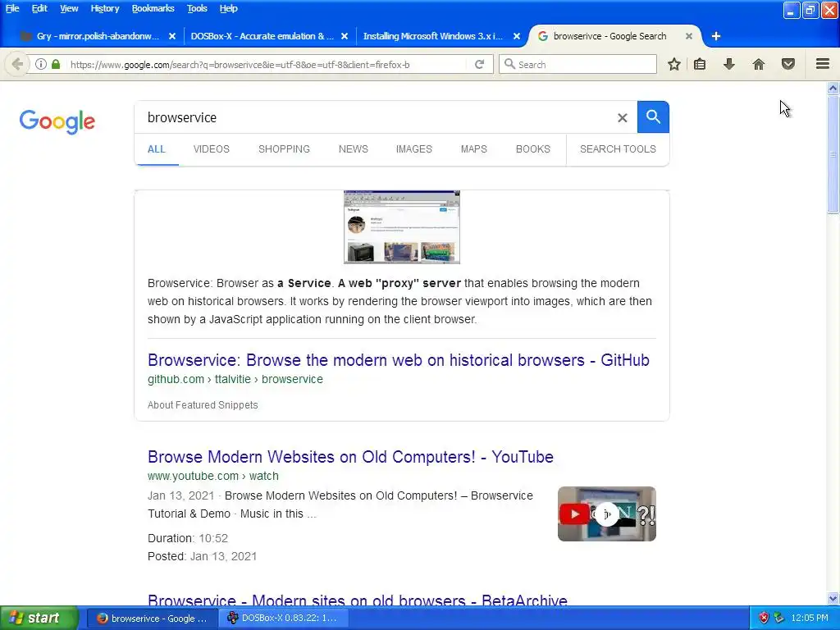Image resolution: width=840 pixels, height=630 pixels.
Task: Open Browse Modern Websites YouTube result
Action: click(350, 457)
